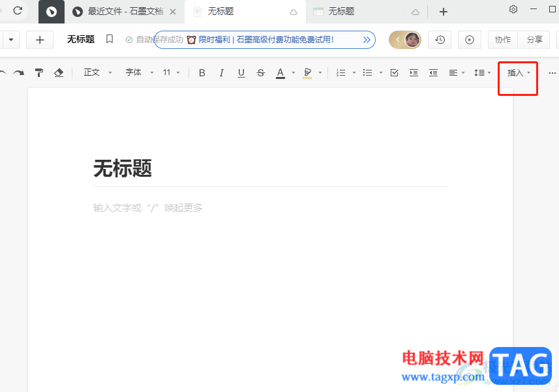
Task: Toggle italic formatting
Action: click(221, 72)
